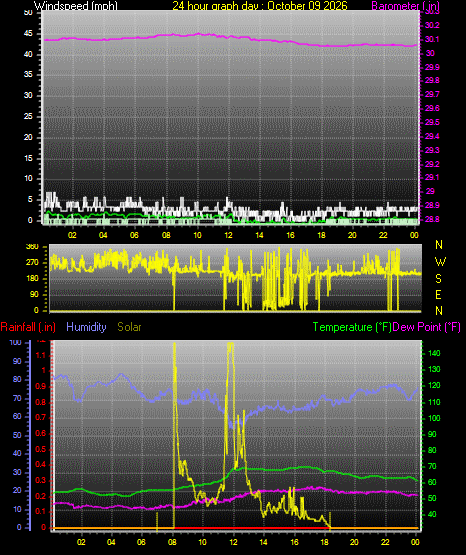Click the S wind direction label
Screen dimensions: 466x555
(x=438, y=279)
